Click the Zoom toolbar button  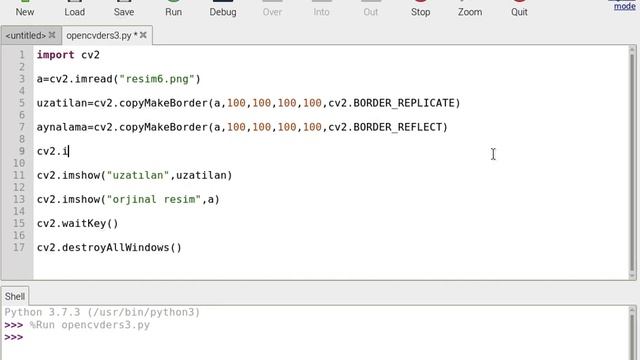click(x=470, y=9)
